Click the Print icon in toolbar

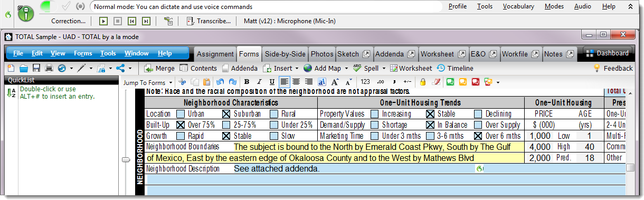49,68
